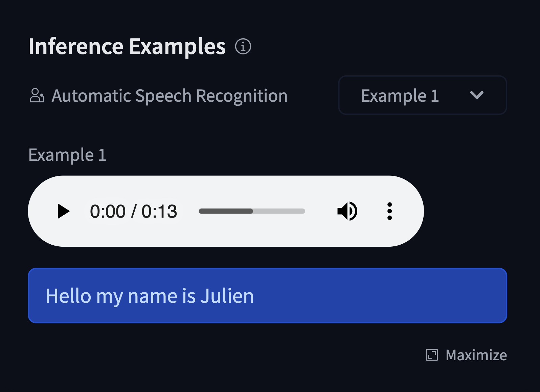Image resolution: width=540 pixels, height=392 pixels.
Task: Open the audio player's three-dot options menu
Action: pyautogui.click(x=389, y=211)
